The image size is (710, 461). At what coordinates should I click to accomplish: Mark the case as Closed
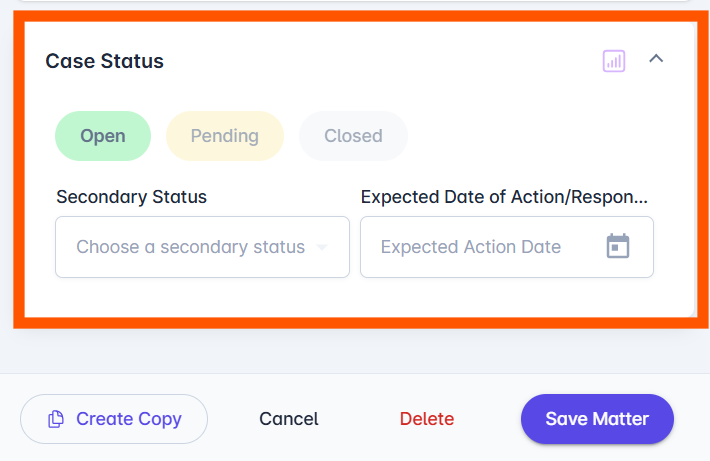click(x=353, y=136)
